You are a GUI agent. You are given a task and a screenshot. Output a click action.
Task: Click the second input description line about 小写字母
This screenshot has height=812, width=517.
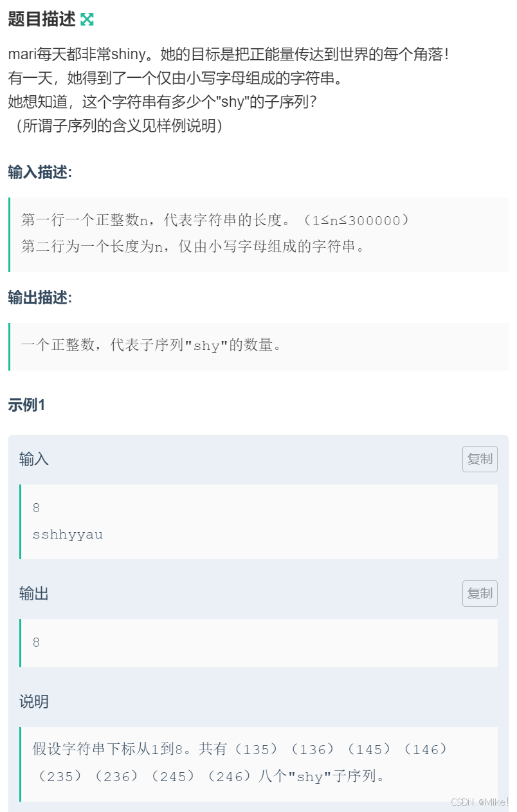coord(193,246)
